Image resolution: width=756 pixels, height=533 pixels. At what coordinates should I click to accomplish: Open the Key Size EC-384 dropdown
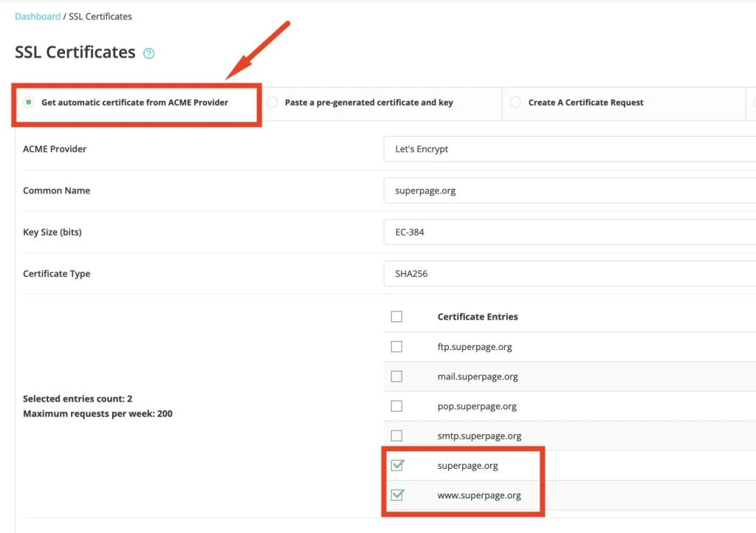point(570,232)
